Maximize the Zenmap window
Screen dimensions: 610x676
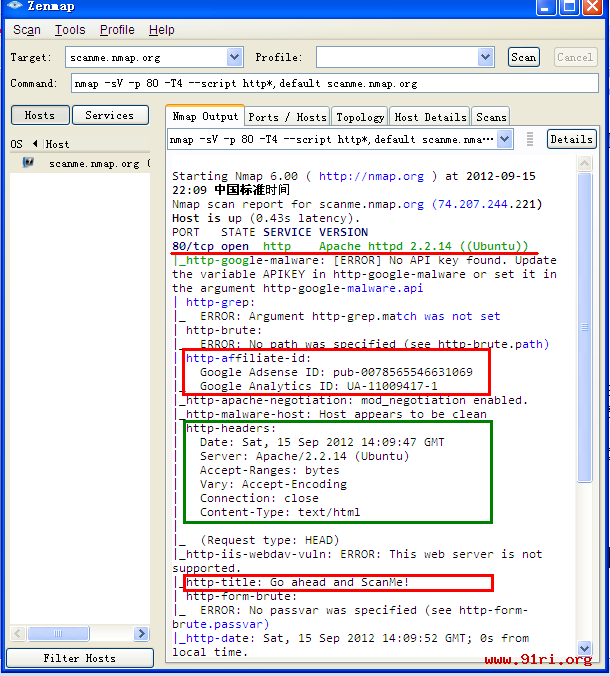pos(569,7)
